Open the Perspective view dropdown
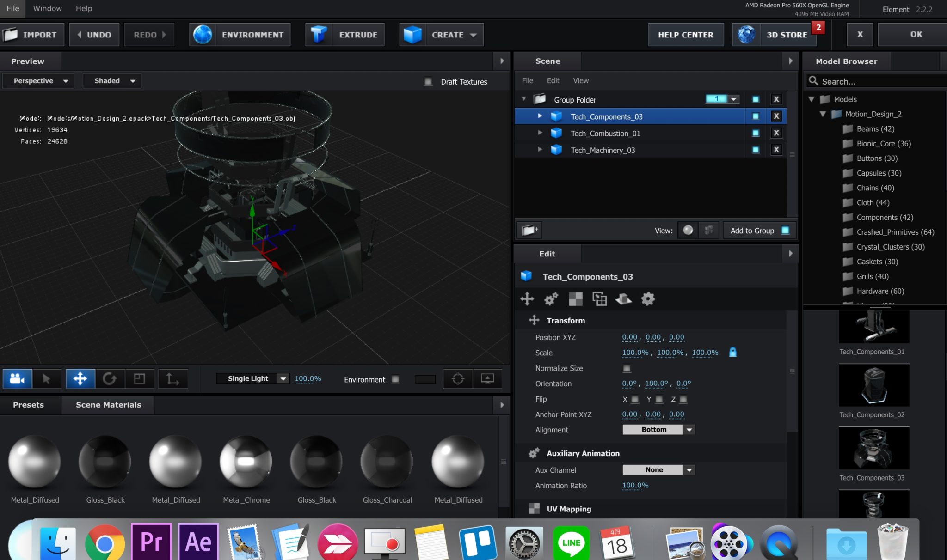Image resolution: width=947 pixels, height=560 pixels. 38,80
